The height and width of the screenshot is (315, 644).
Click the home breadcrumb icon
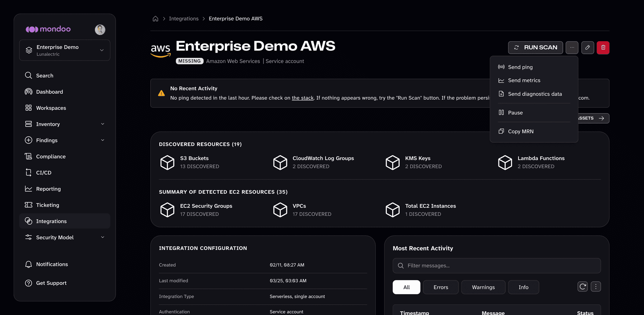pos(155,19)
